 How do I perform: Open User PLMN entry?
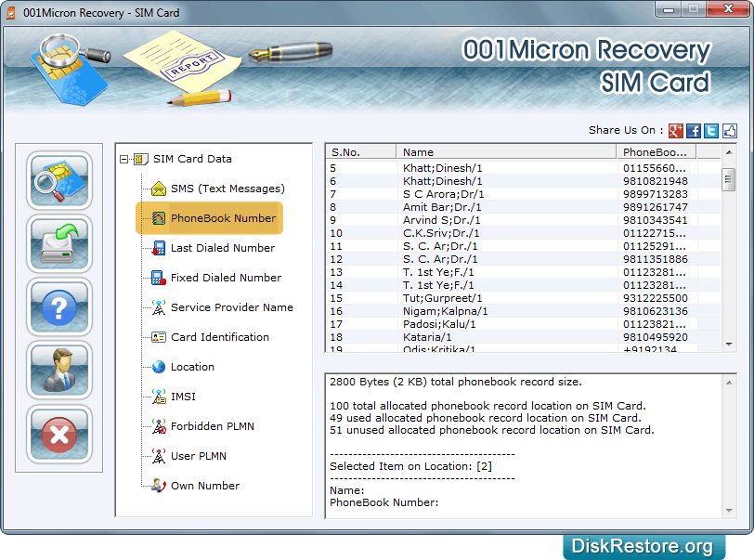(198, 456)
